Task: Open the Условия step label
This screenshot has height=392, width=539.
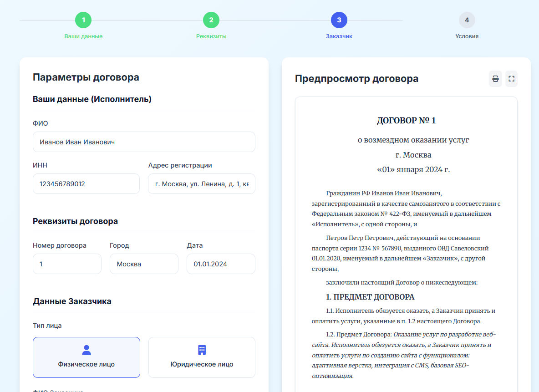Action: (x=467, y=36)
